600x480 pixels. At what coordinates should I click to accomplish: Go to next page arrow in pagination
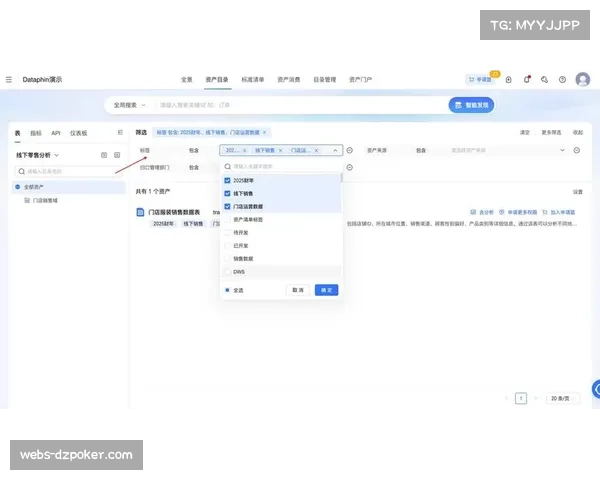coord(536,398)
